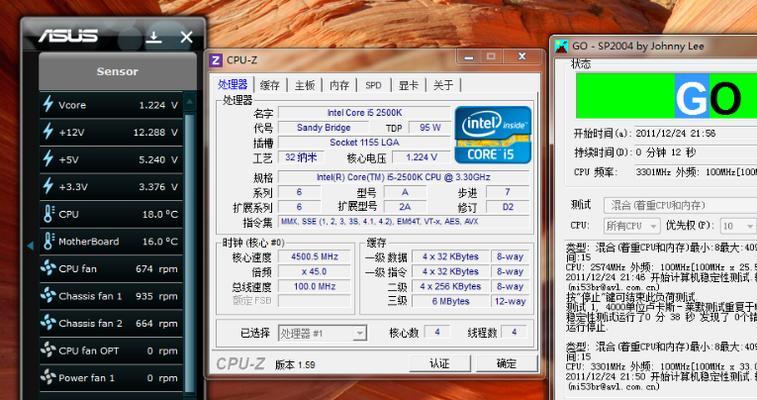Select the 处理器 tab in CPU-Z
The image size is (757, 400).
(233, 84)
